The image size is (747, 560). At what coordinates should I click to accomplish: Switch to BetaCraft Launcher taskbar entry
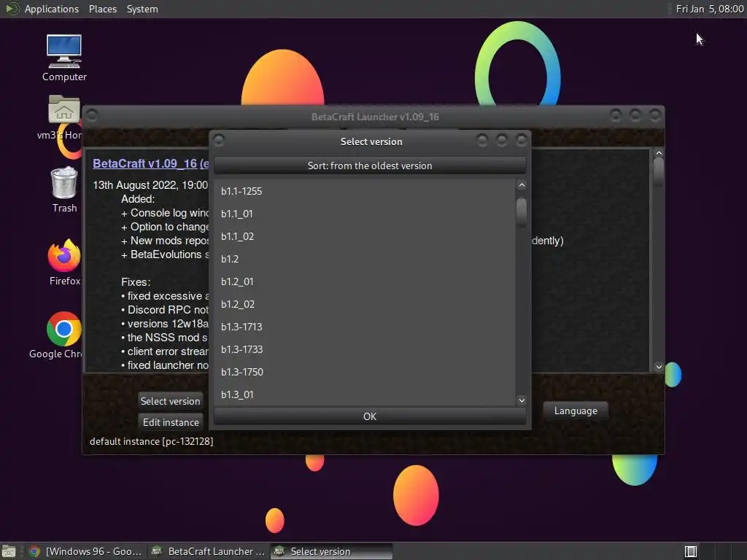pos(207,551)
